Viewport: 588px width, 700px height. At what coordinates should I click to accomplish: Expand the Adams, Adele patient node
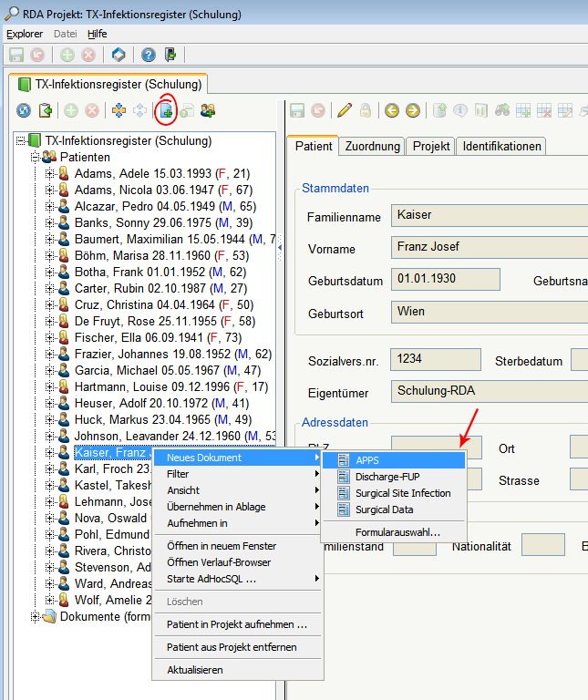pyautogui.click(x=50, y=174)
